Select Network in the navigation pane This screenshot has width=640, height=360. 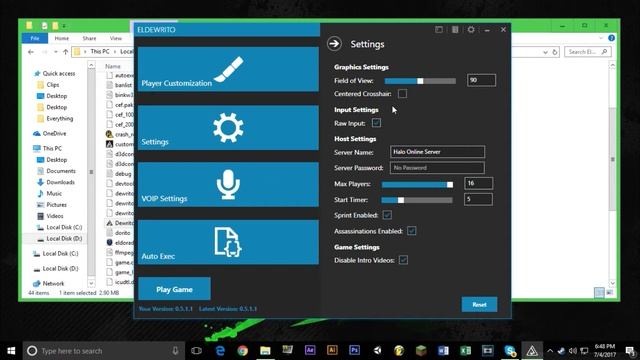point(53,283)
